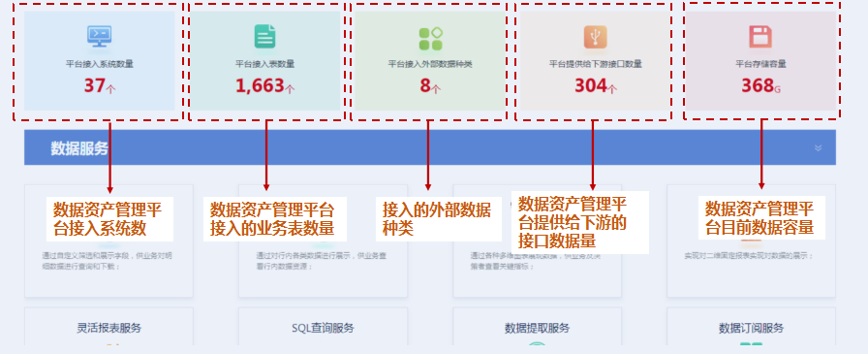This screenshot has height=354, width=868.
Task: Click the red floppy disk storage icon
Action: (760, 37)
